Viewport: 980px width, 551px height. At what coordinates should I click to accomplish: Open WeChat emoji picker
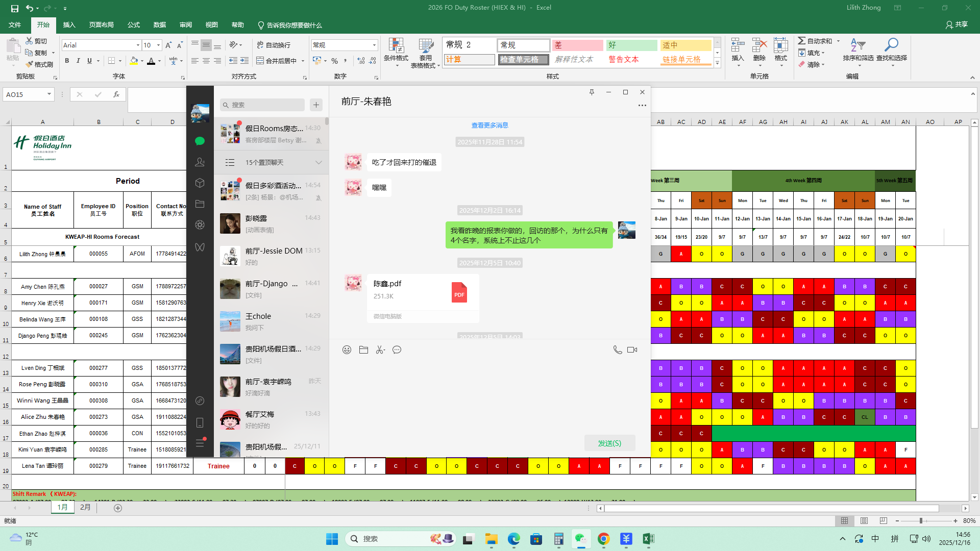pos(347,350)
